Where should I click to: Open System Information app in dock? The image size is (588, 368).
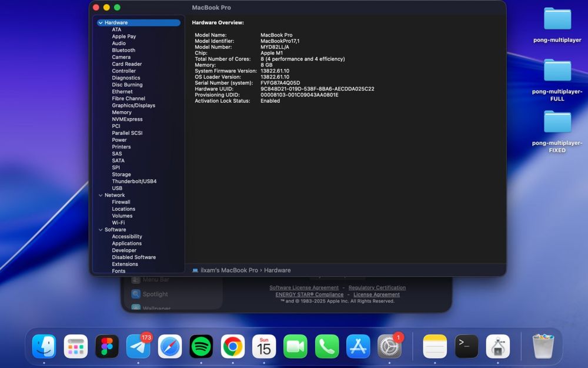(498, 346)
